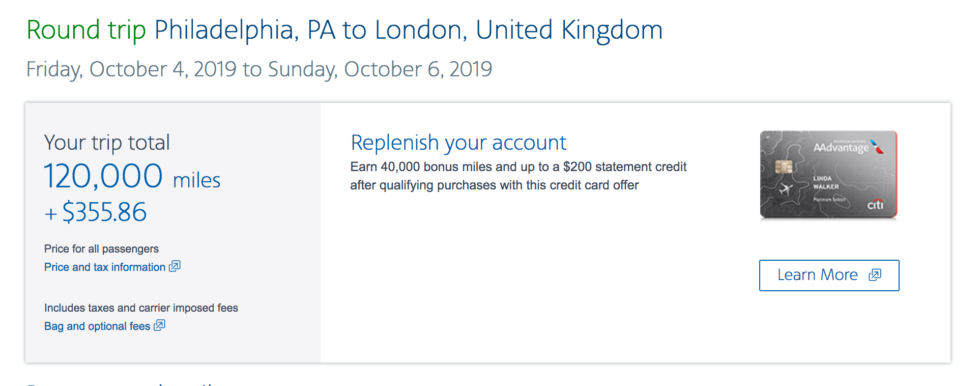Image resolution: width=980 pixels, height=386 pixels.
Task: Click the gold chip on the credit card
Action: 784,167
